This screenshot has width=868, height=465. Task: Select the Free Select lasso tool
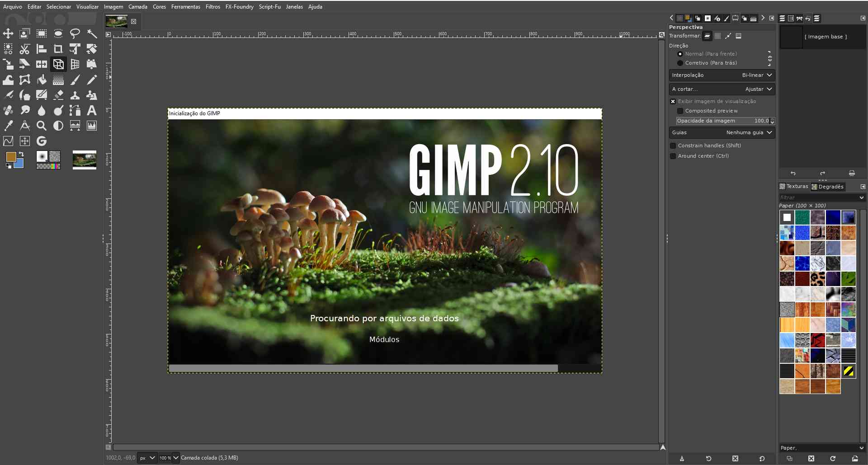(x=75, y=33)
